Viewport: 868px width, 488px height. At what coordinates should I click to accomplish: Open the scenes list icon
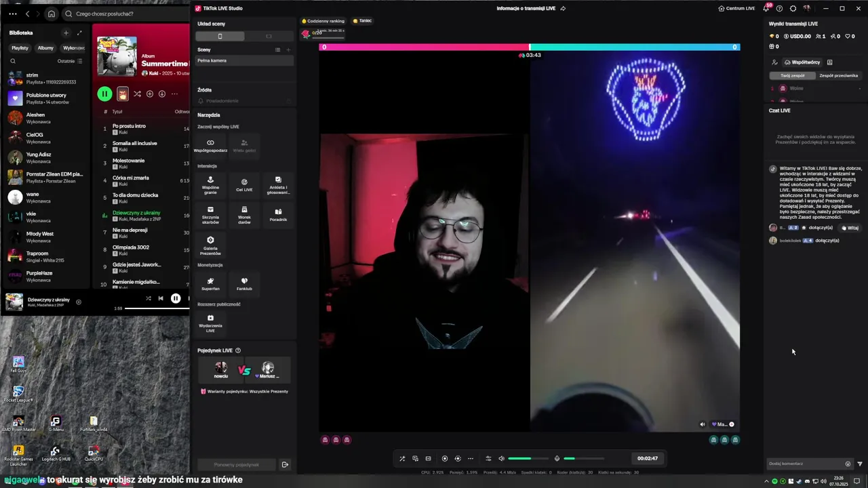tap(277, 49)
